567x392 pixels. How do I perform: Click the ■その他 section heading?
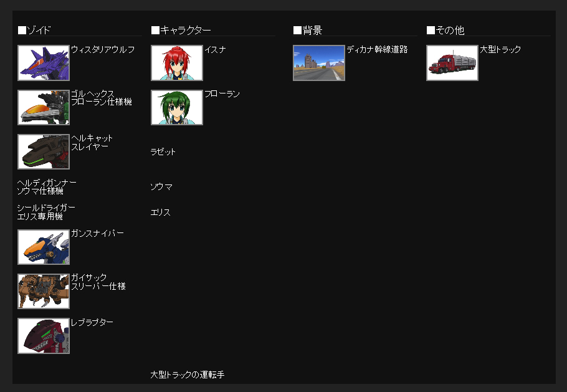click(445, 30)
